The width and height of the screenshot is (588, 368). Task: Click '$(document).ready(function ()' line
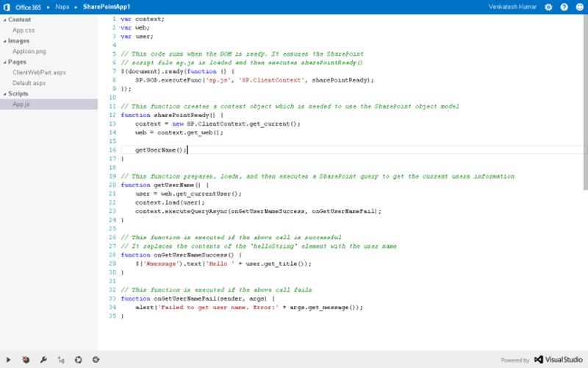click(178, 71)
